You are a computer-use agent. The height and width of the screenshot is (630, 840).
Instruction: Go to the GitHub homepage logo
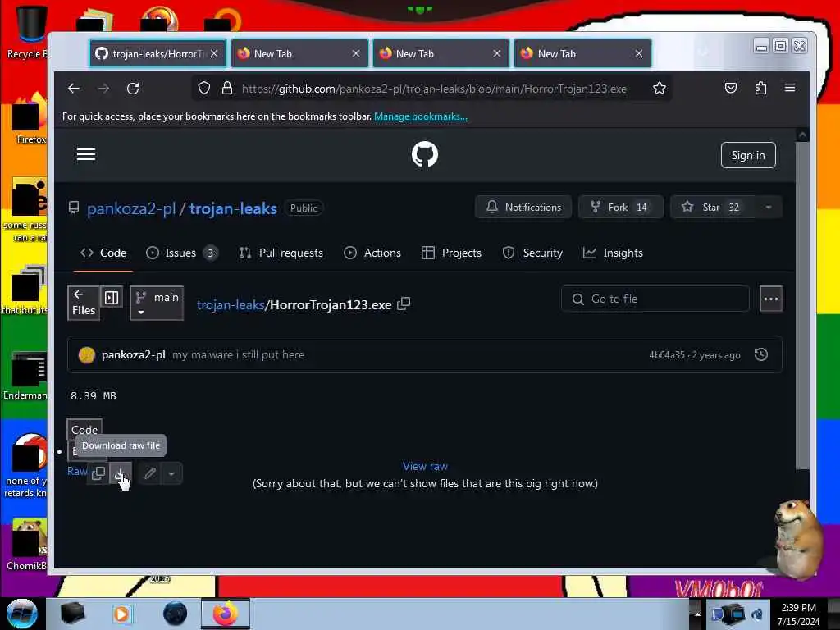[x=425, y=154]
